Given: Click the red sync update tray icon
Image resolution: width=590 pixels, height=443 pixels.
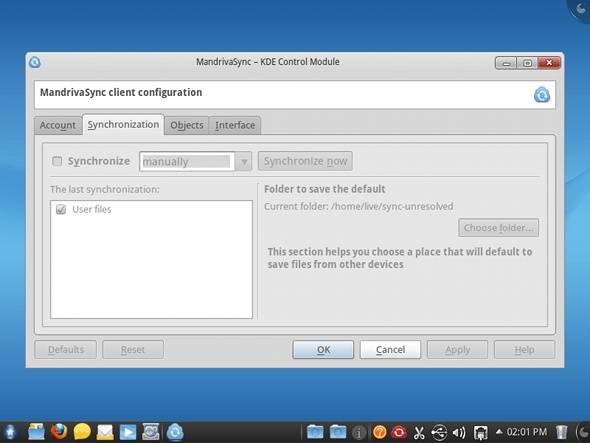Looking at the screenshot, I should [399, 432].
